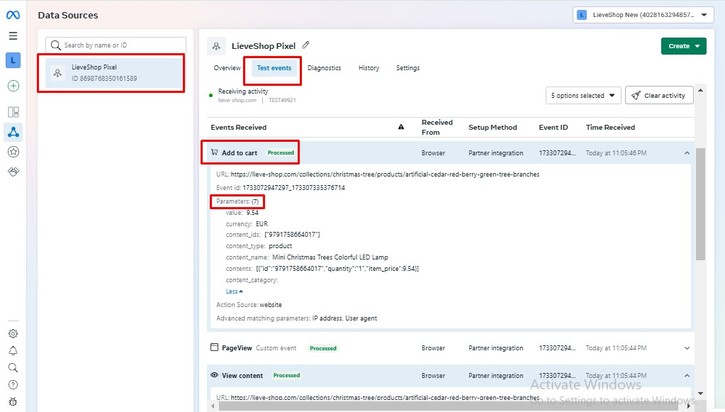Open the LieveShop New account selector

[643, 15]
